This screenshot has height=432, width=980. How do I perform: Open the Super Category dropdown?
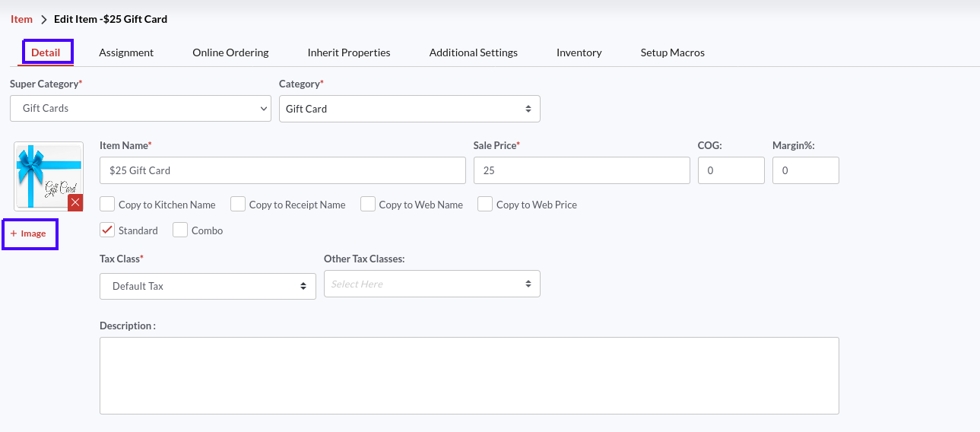point(141,108)
